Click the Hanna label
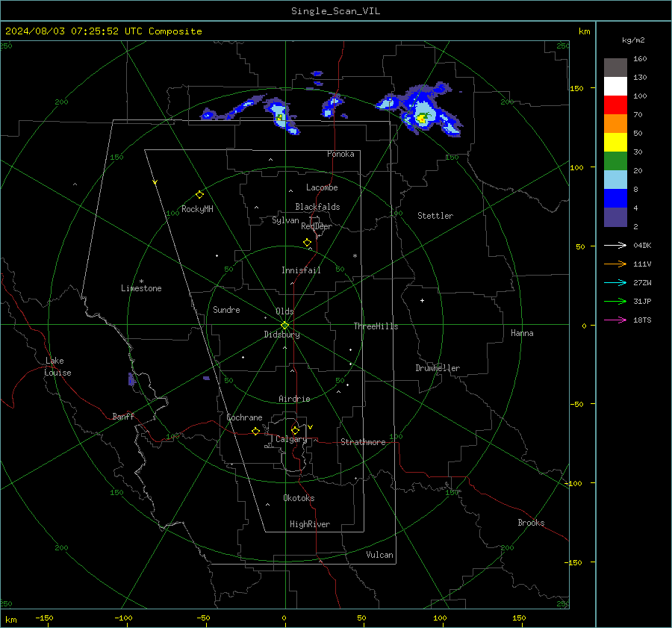This screenshot has height=628, width=672. pyautogui.click(x=522, y=333)
